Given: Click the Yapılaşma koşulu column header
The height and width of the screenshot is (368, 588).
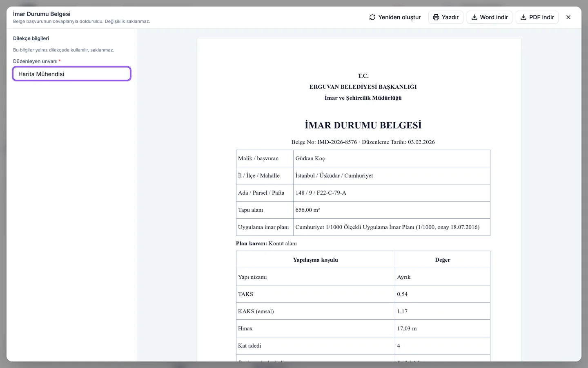Looking at the screenshot, I should [316, 260].
